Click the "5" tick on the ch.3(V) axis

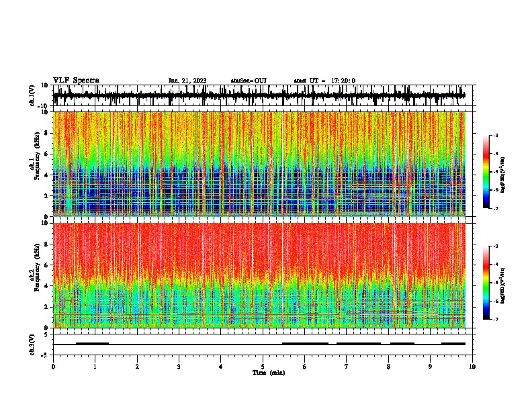pos(46,334)
